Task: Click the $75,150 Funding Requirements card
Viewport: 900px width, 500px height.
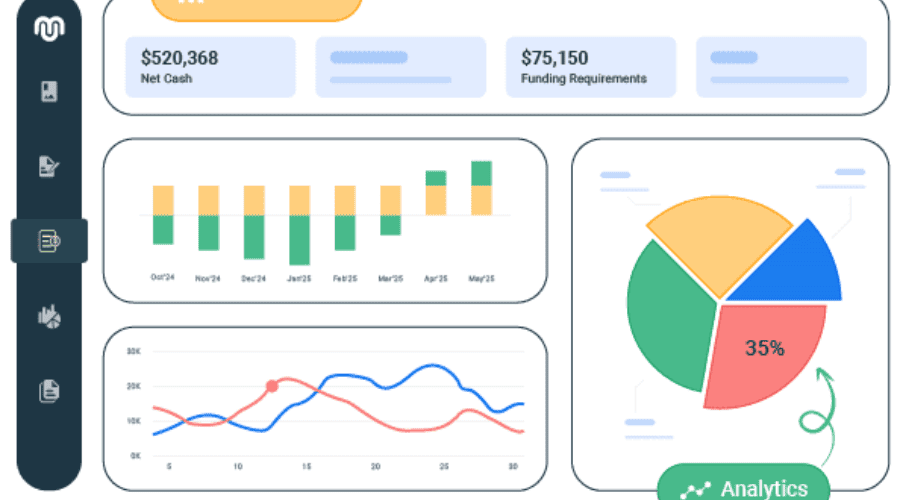Action: [x=591, y=67]
